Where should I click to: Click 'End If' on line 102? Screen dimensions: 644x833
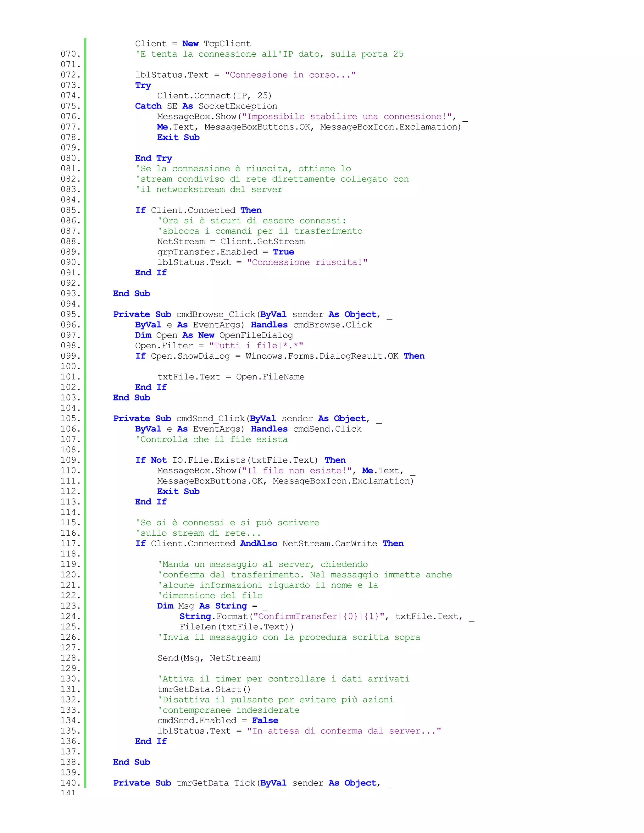151,387
